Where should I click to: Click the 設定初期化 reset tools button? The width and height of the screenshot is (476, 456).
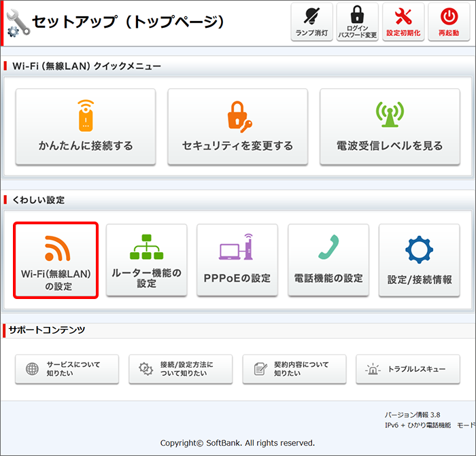click(403, 22)
